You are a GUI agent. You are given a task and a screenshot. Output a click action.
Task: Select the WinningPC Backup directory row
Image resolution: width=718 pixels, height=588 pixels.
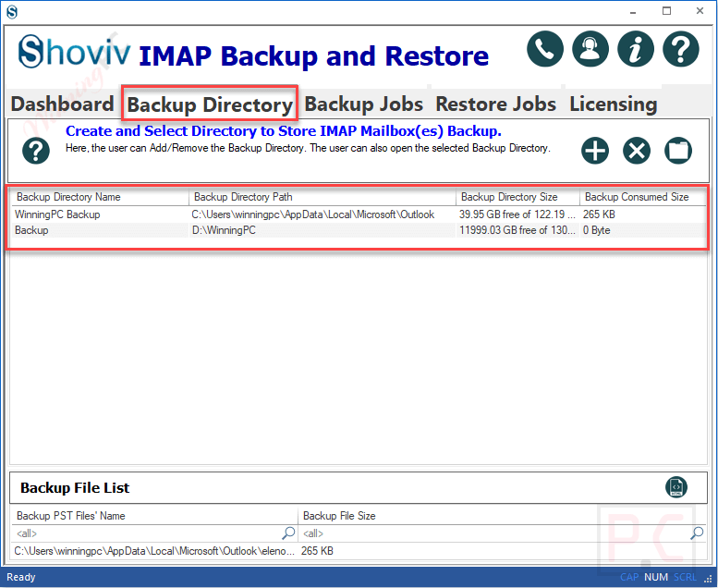coord(359,214)
